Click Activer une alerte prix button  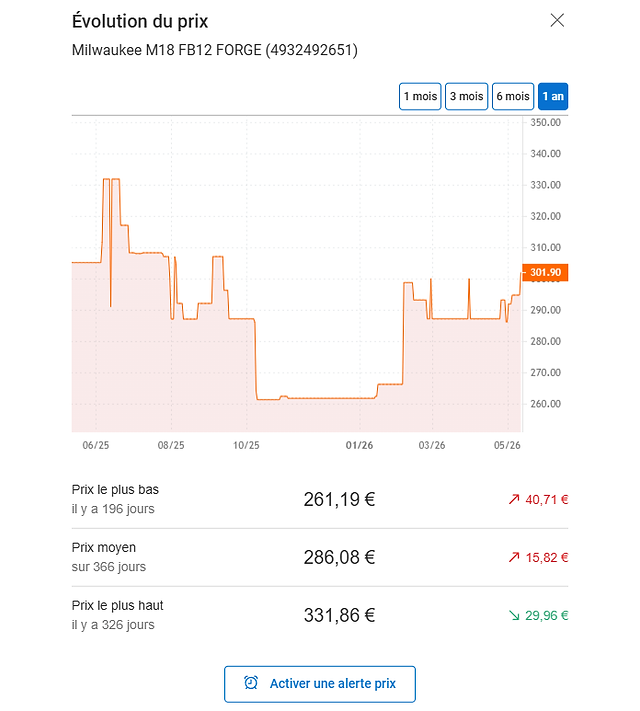320,684
